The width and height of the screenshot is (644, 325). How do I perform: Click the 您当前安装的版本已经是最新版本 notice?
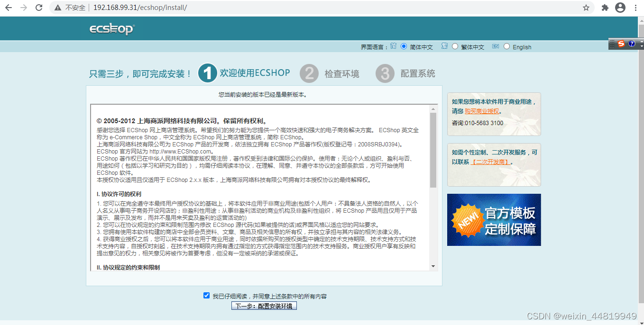pos(263,95)
